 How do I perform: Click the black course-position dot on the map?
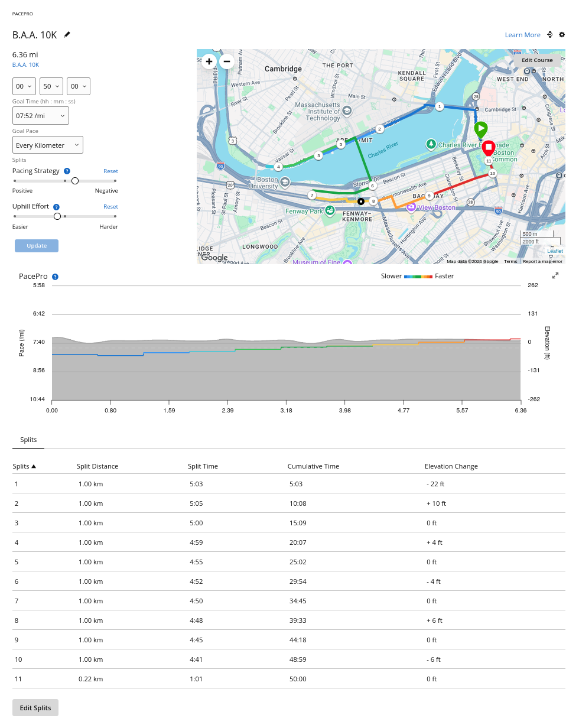click(361, 201)
